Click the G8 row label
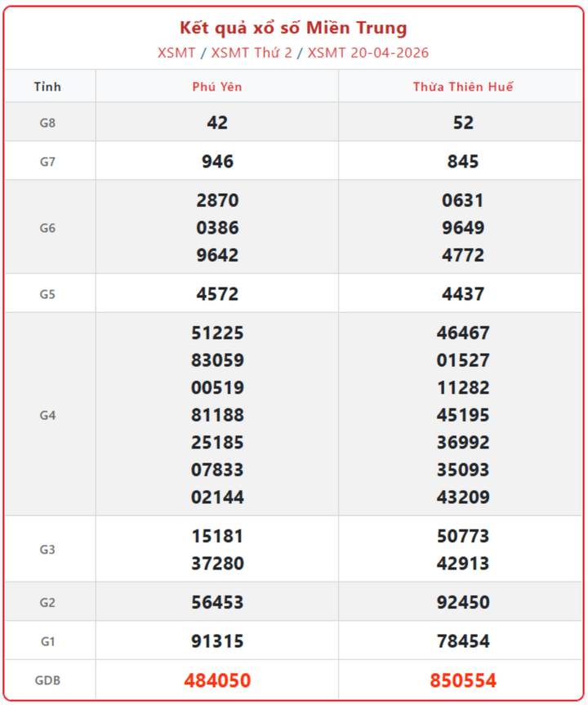This screenshot has width=588, height=705. (x=47, y=123)
